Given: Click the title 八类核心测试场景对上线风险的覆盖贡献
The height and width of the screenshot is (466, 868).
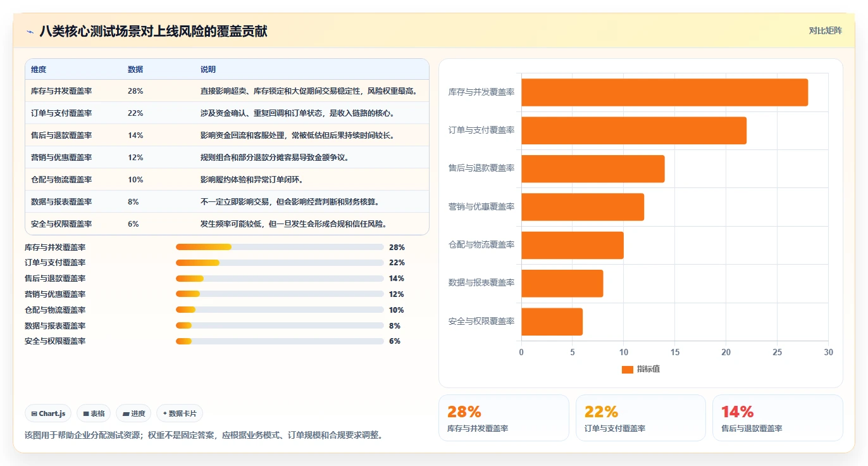Looking at the screenshot, I should coord(153,32).
